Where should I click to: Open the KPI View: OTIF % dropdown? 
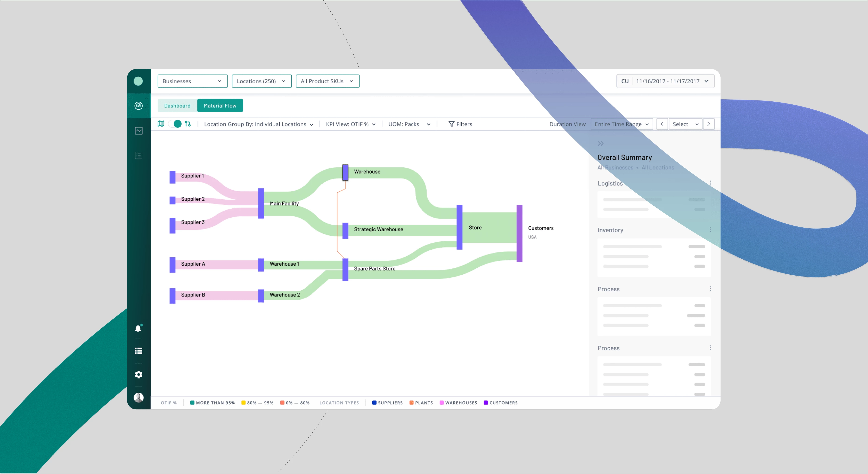click(x=351, y=124)
